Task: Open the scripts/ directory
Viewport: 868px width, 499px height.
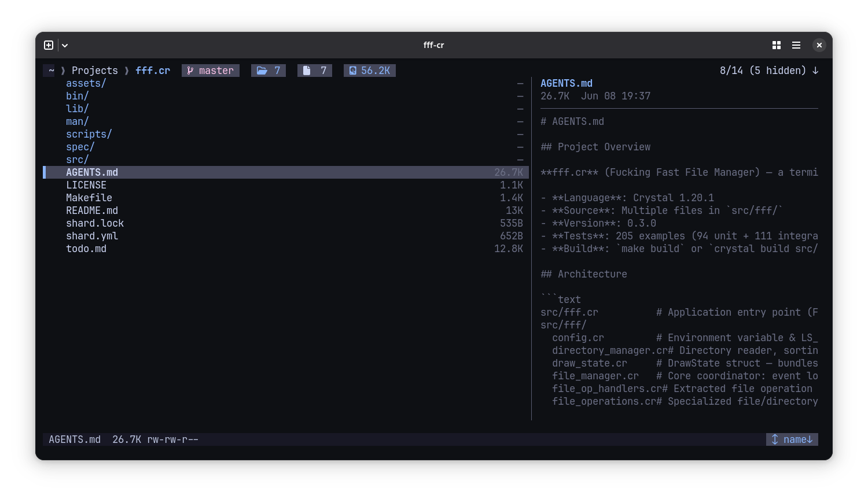Action: [x=89, y=134]
